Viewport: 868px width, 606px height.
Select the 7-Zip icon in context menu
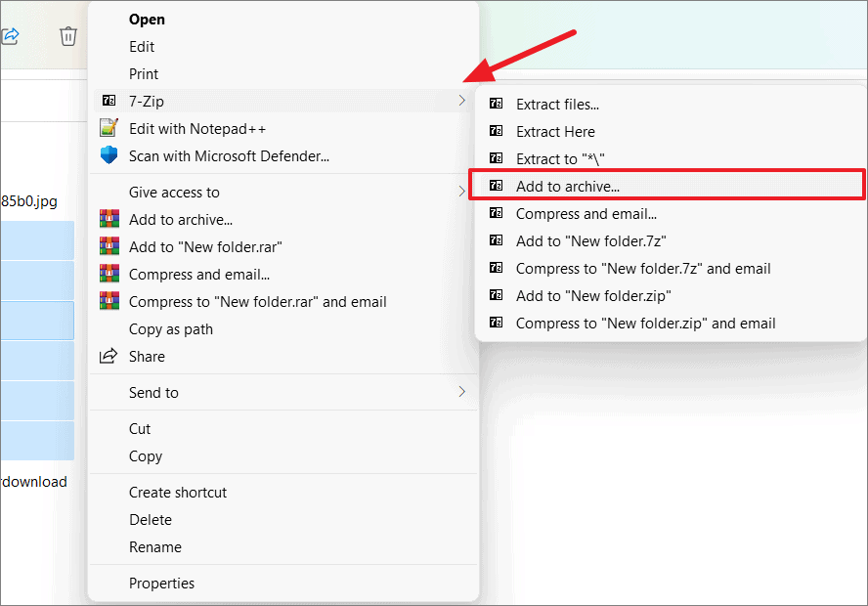(108, 101)
